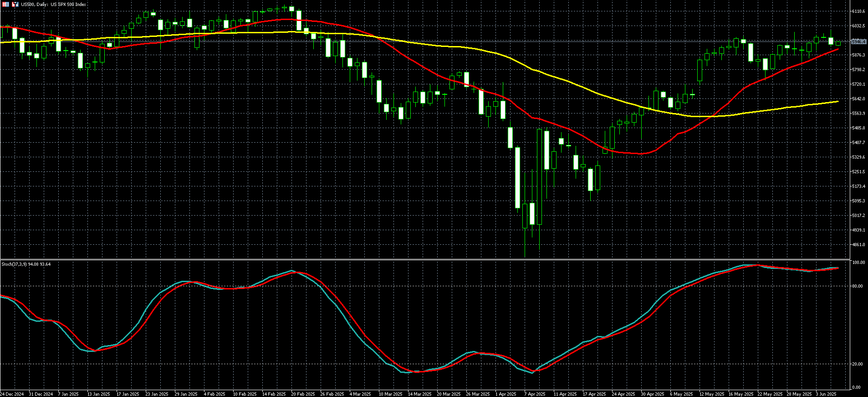Click the '14 Mar 2025' date label
The width and height of the screenshot is (868, 397).
point(420,394)
